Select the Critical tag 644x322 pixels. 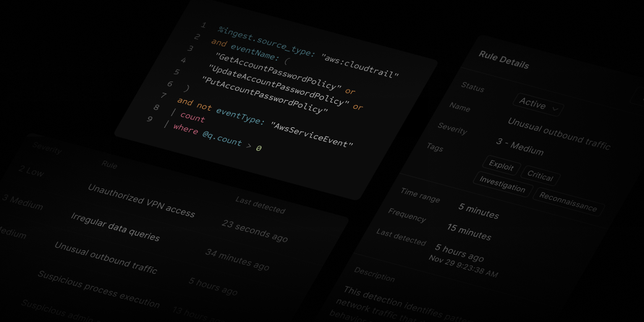[x=540, y=175]
